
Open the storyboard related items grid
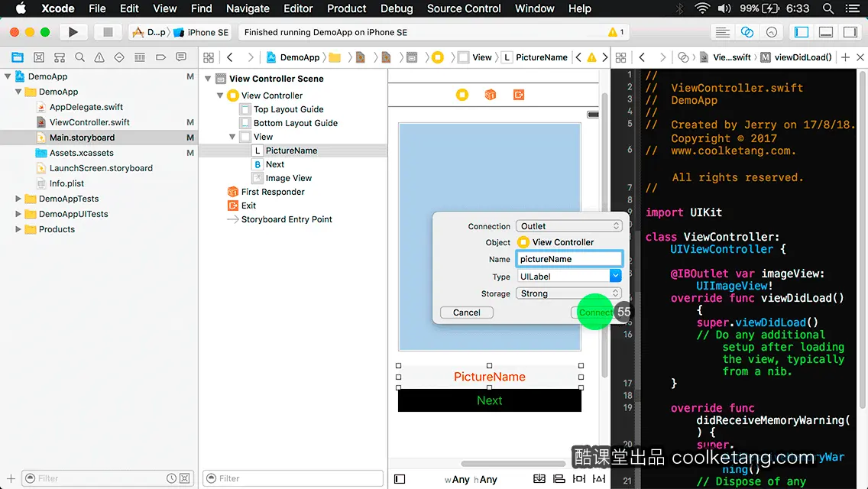tap(209, 57)
